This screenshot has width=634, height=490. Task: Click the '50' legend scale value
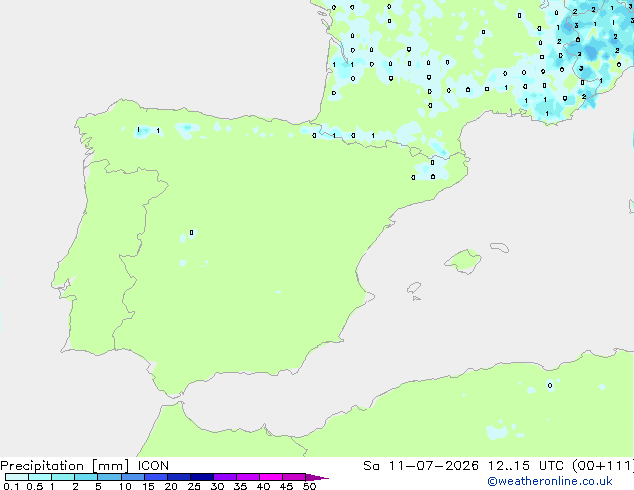pos(309,486)
